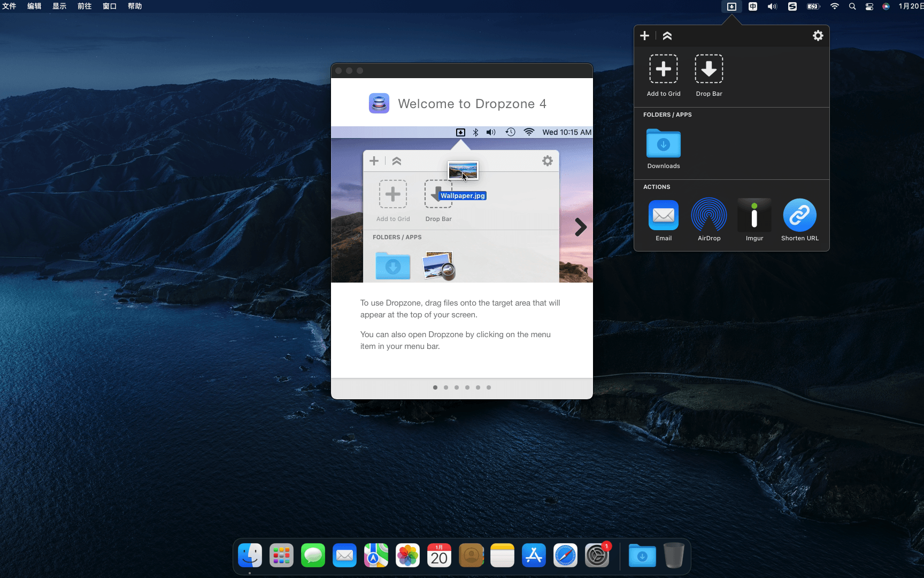Screen dimensions: 924x578
Task: Open Photos from the Dock
Action: click(x=407, y=556)
